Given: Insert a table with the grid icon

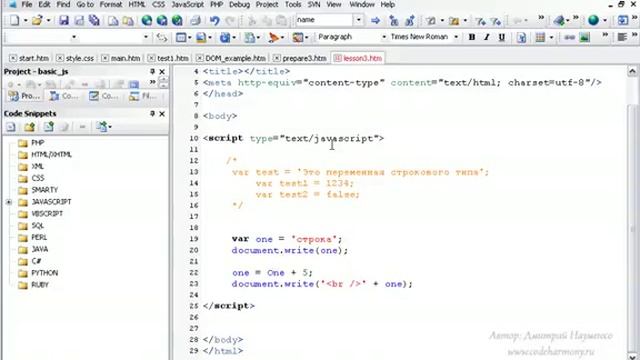Looking at the screenshot, I should pos(540,37).
